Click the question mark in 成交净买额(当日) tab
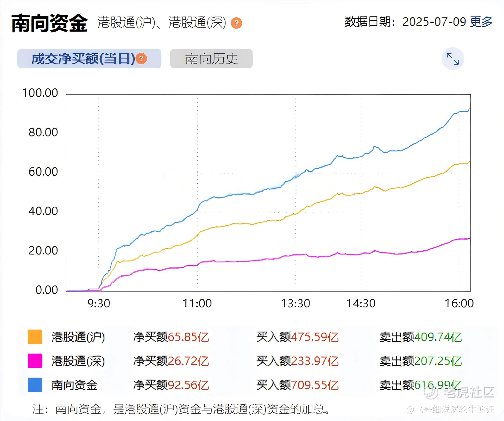The height and width of the screenshot is (421, 504). click(141, 59)
